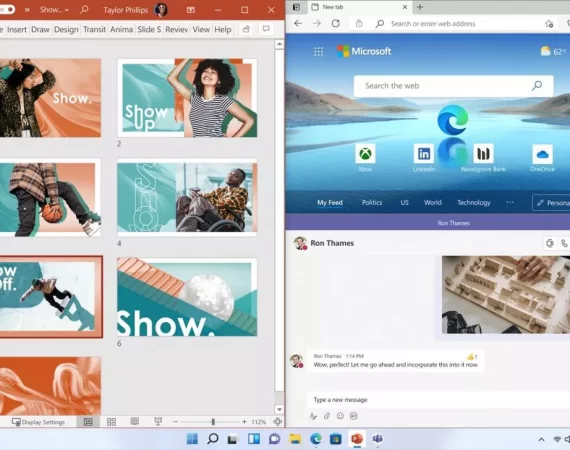Click the PowerPoint zoom slider handle
This screenshot has width=570, height=450.
213,422
